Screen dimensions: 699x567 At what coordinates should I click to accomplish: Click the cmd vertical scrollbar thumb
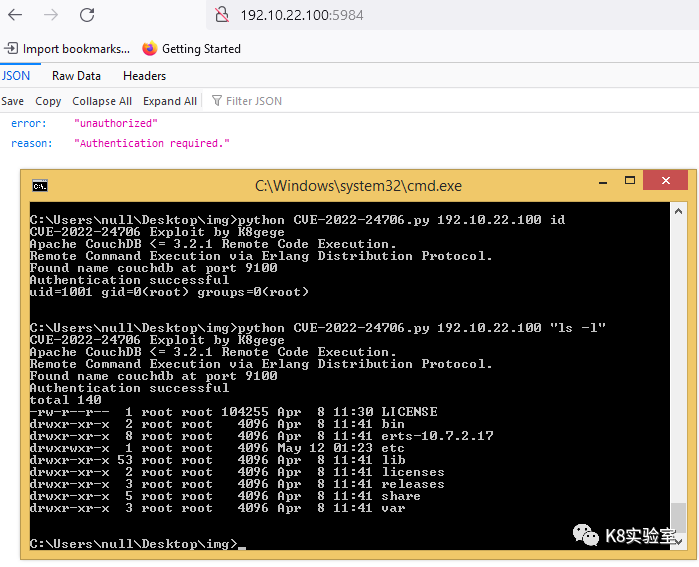[x=678, y=517]
